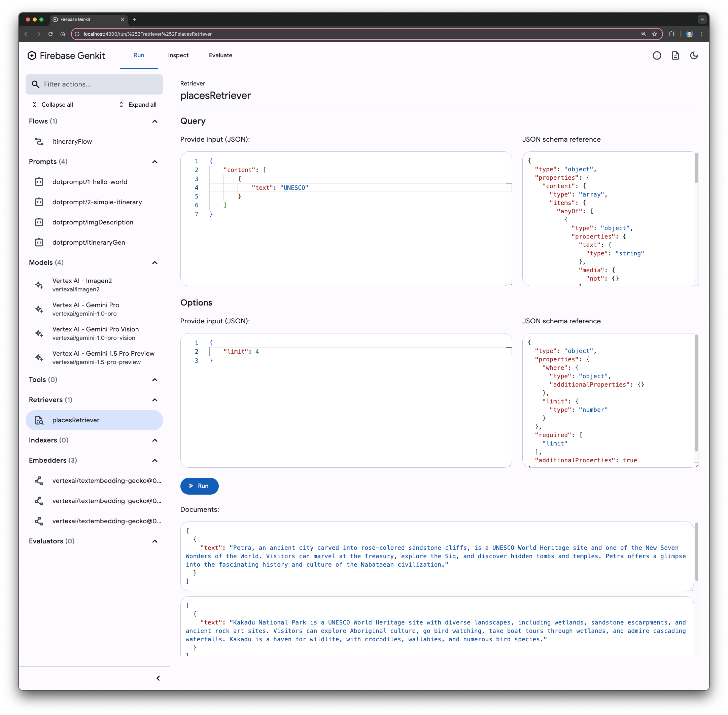The image size is (728, 715).
Task: Click the placesRetriever document search icon
Action: click(39, 420)
